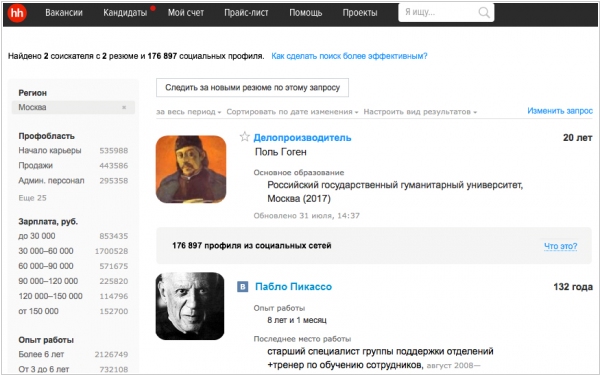Expand Сортировать по дате изменения dropdown
This screenshot has height=375, width=600.
click(x=292, y=112)
